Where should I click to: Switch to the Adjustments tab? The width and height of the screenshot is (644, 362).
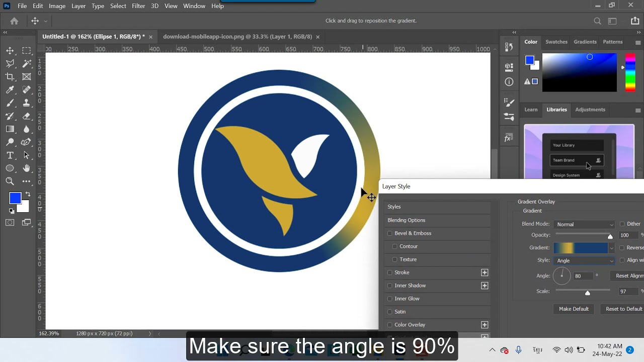click(x=590, y=110)
